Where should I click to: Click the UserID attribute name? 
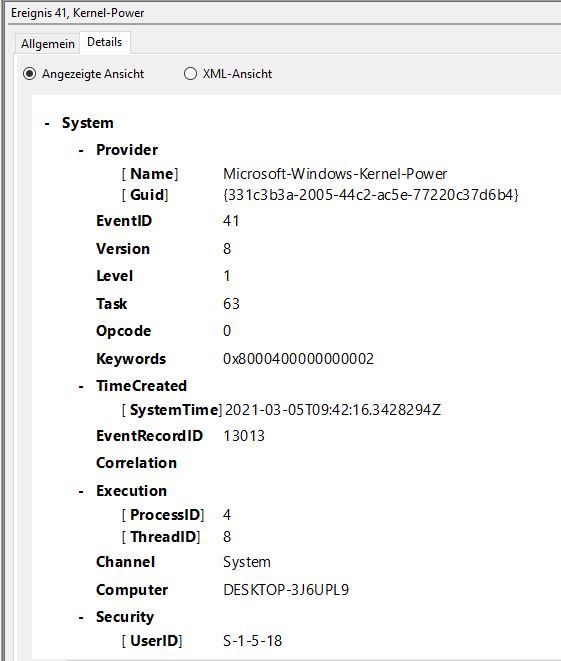point(154,641)
